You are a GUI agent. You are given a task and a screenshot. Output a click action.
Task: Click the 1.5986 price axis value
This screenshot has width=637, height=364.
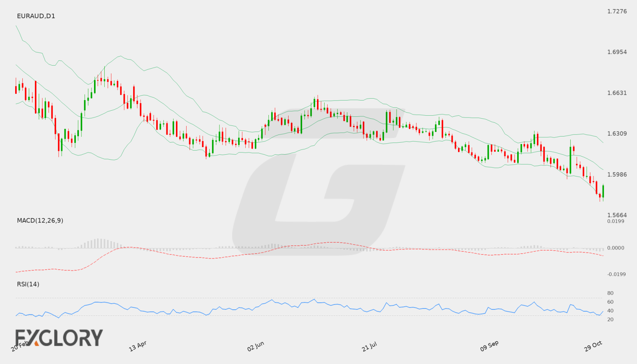click(x=617, y=174)
